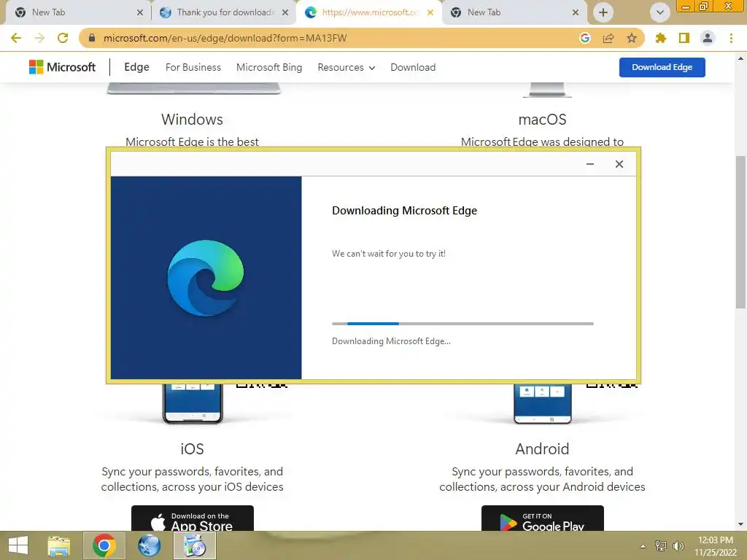Click the macOS heading
Viewport: 747px width, 560px height.
click(542, 120)
